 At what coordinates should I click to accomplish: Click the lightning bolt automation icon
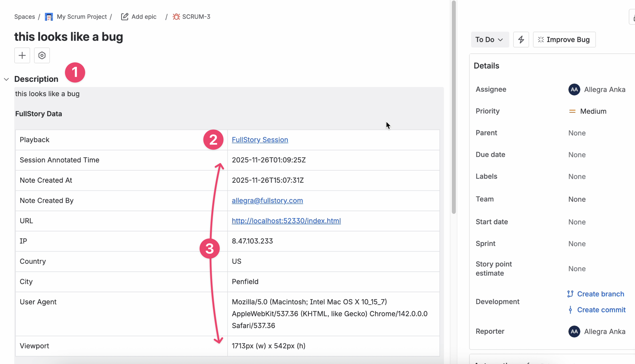pos(521,39)
